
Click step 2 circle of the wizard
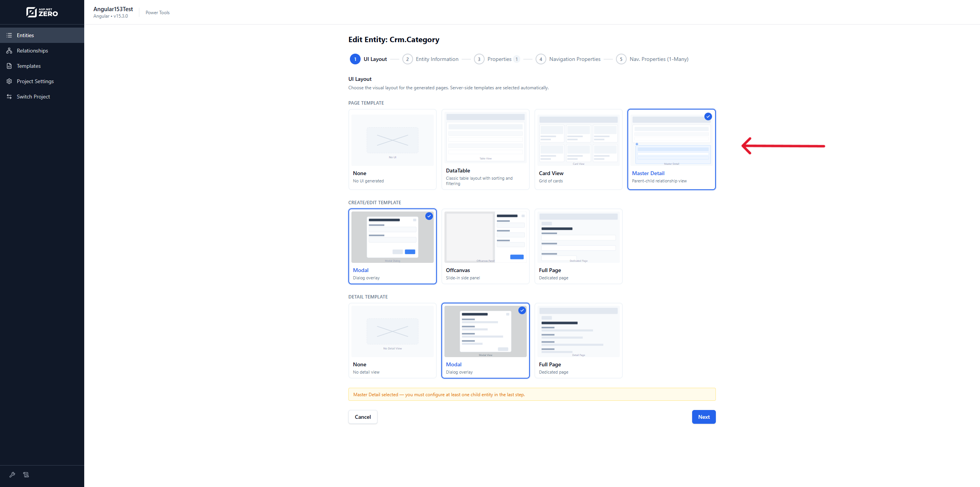coord(407,59)
